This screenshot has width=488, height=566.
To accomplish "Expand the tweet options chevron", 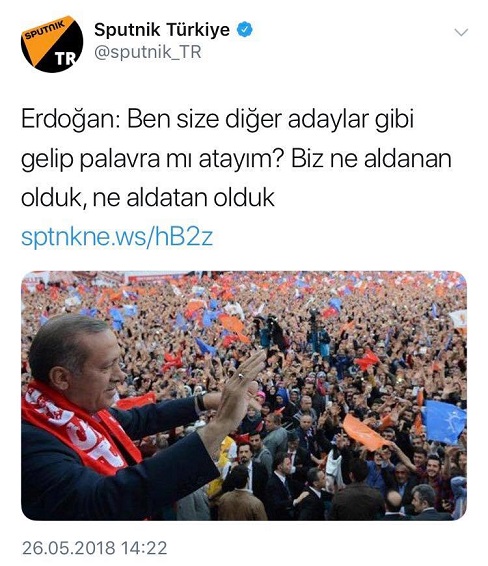I will 461,32.
